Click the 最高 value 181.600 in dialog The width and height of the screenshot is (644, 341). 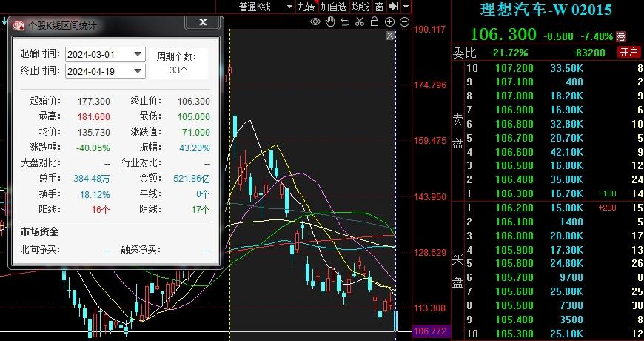point(94,117)
